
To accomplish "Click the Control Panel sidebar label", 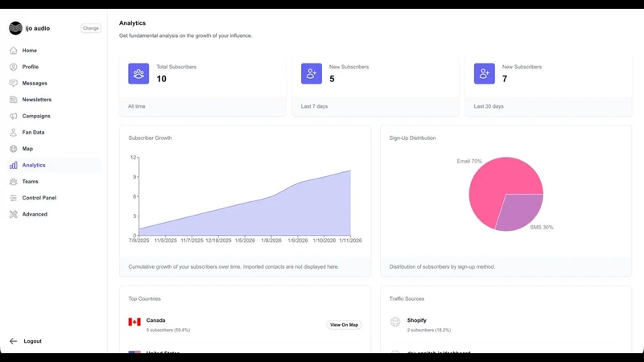I will click(39, 198).
